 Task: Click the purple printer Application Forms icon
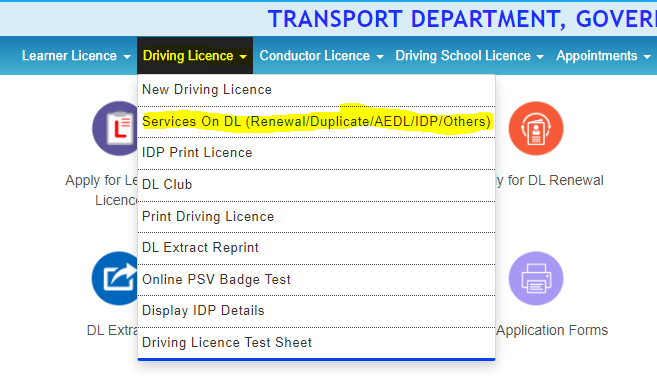coord(536,279)
